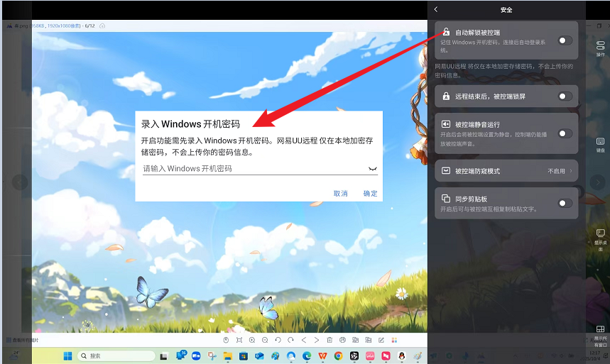610x364 pixels.
Task: Click the weather widget showing 24°
Action: 16,355
